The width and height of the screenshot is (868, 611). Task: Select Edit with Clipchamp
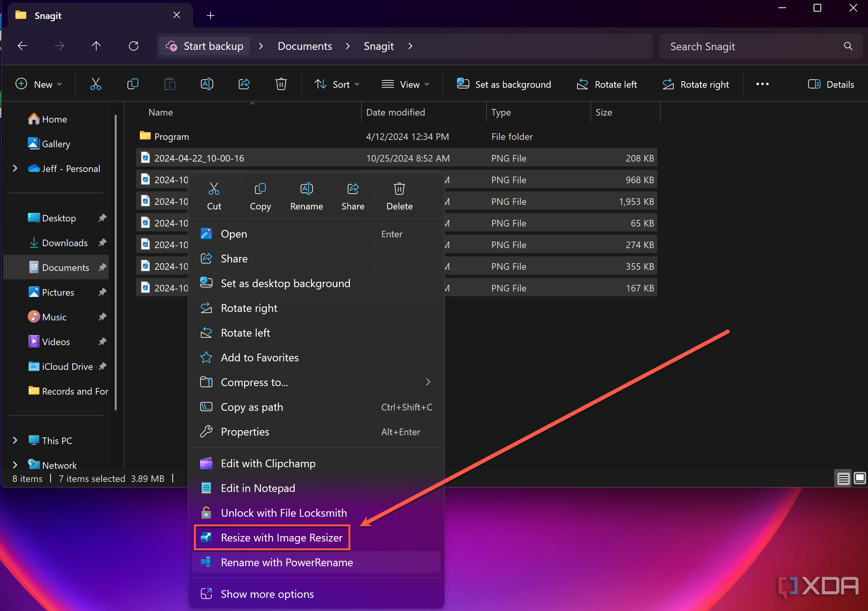[316, 463]
